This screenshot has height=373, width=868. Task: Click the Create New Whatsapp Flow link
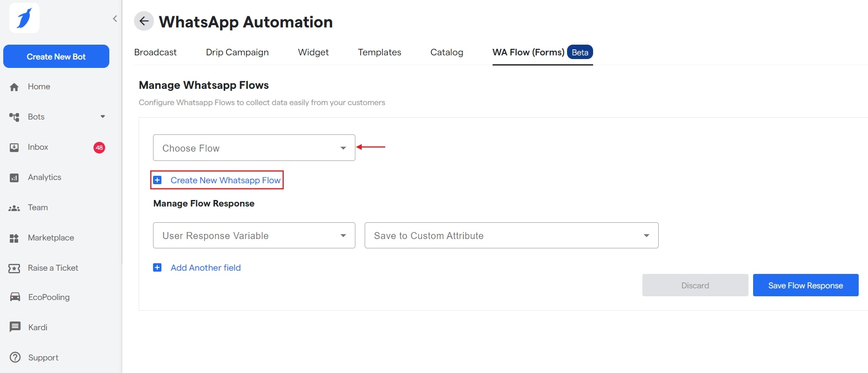[226, 180]
